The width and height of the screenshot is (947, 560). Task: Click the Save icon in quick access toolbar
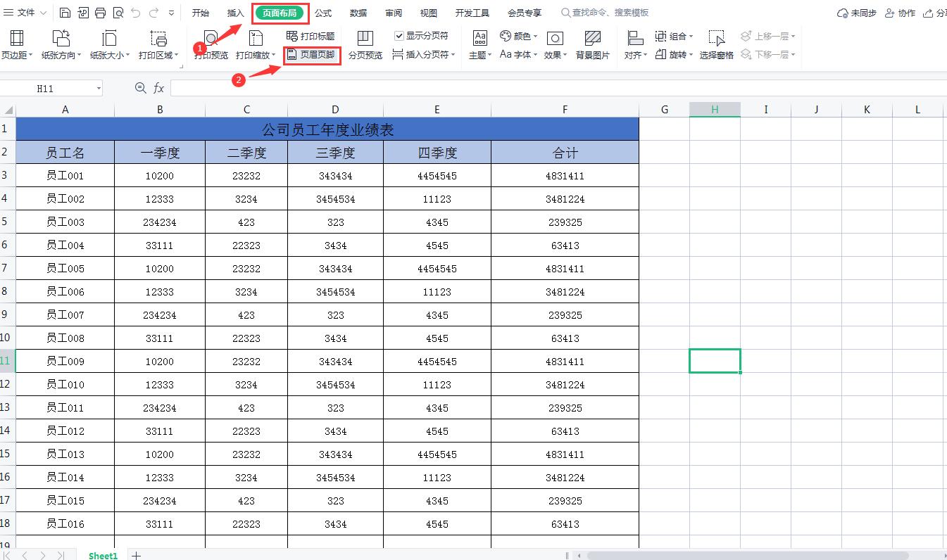pyautogui.click(x=65, y=13)
